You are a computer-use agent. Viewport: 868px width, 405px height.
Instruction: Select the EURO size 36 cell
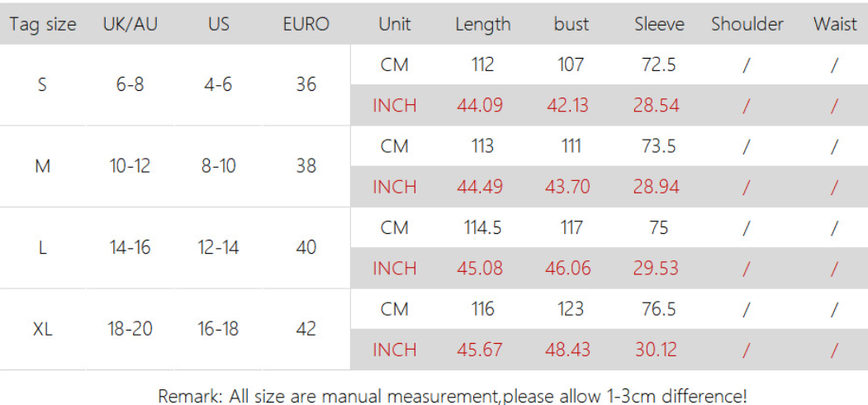coord(306,84)
